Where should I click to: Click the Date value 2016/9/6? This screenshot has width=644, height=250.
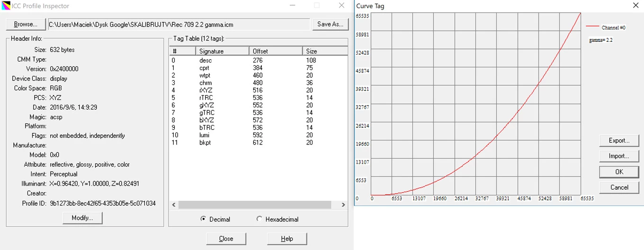pos(73,107)
